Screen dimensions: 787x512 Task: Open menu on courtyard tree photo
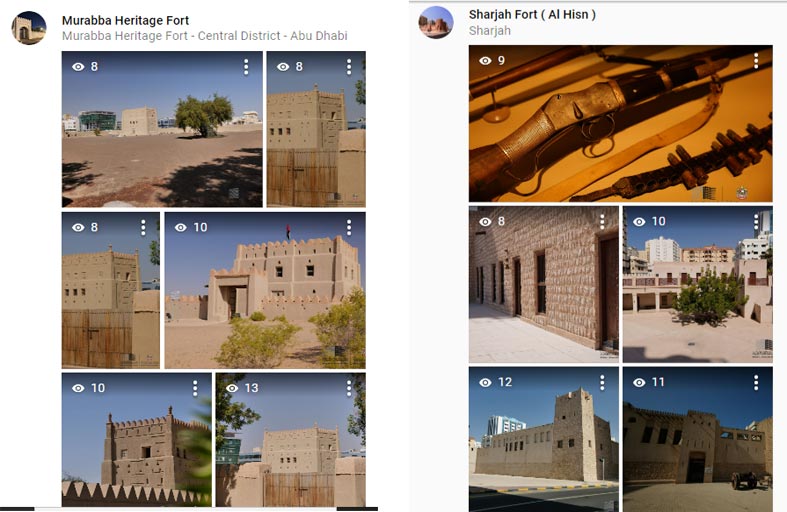pos(756,221)
